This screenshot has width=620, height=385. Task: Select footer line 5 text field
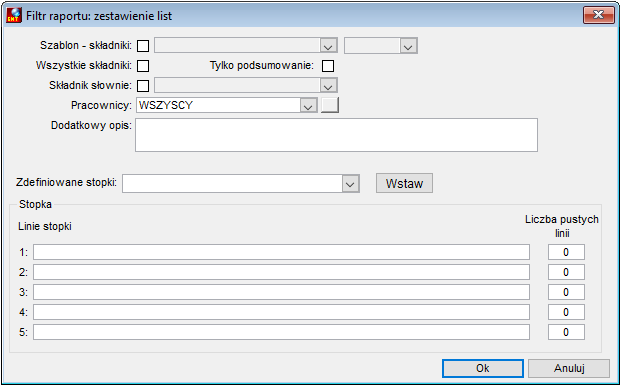coord(281,332)
